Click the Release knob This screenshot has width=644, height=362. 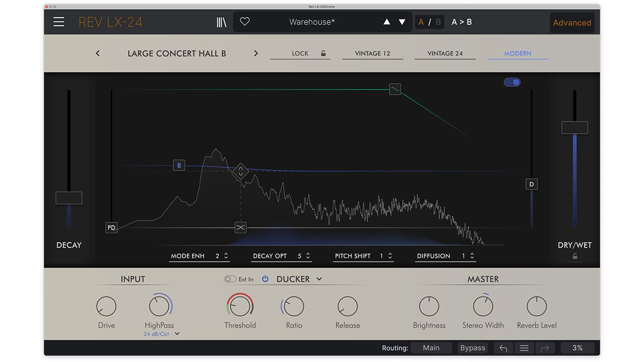[347, 307]
